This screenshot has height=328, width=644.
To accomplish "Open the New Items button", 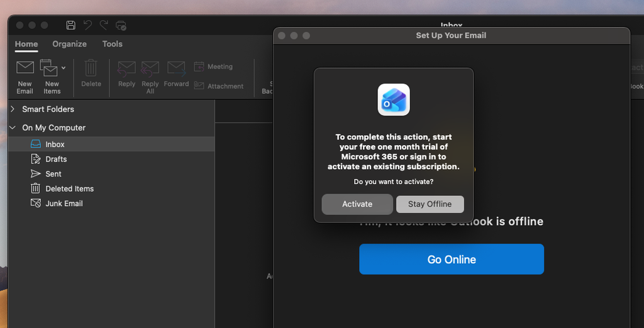I will click(49, 77).
